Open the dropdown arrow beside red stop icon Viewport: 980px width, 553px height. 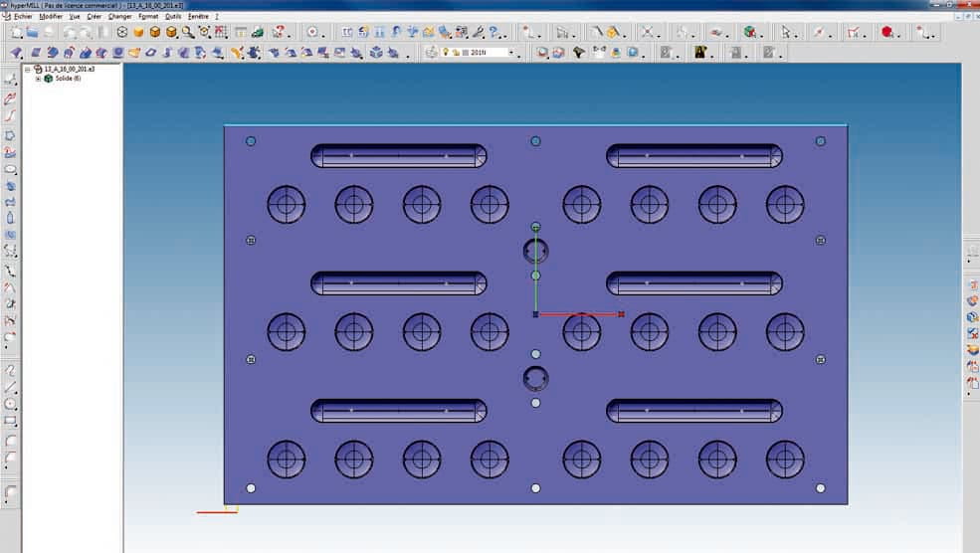point(898,35)
